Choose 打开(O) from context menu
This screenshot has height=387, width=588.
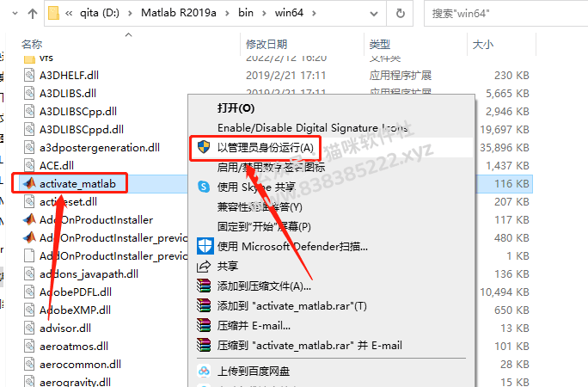236,108
